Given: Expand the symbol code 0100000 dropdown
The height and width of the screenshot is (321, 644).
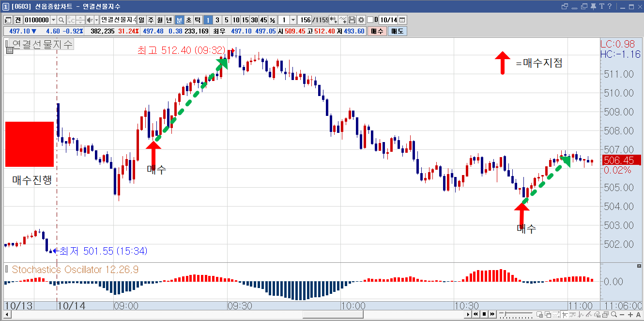Looking at the screenshot, I should point(53,20).
